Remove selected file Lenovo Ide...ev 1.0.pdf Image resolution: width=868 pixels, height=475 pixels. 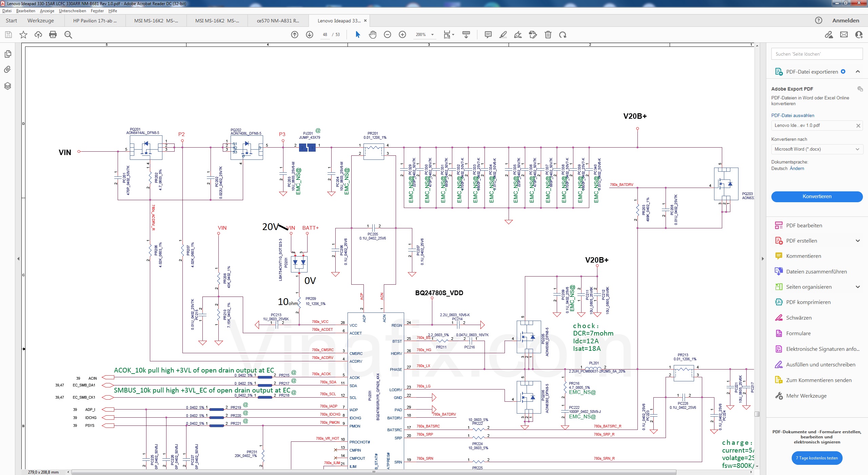(x=858, y=126)
